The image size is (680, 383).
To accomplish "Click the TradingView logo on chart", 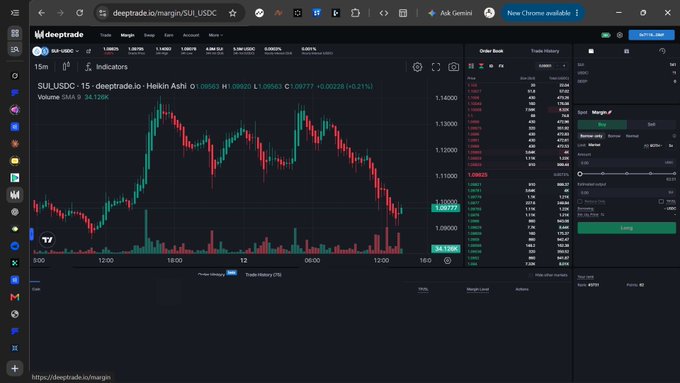I will (x=47, y=239).
